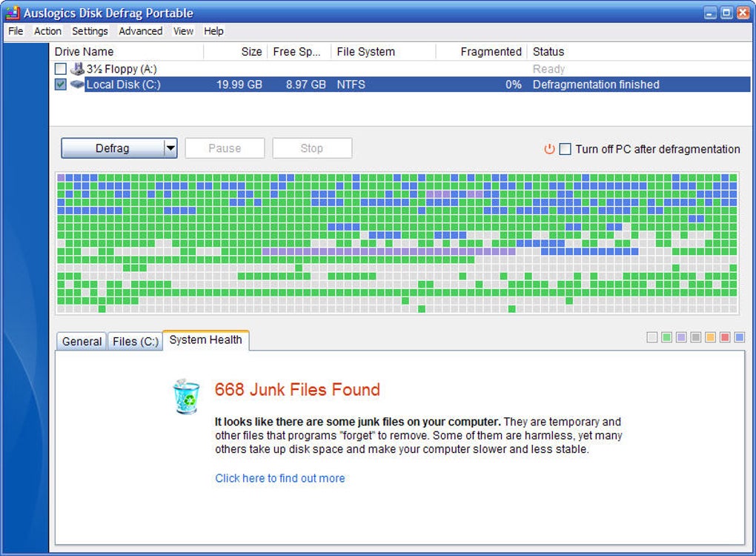Click the purple legend color swatch

tap(681, 337)
